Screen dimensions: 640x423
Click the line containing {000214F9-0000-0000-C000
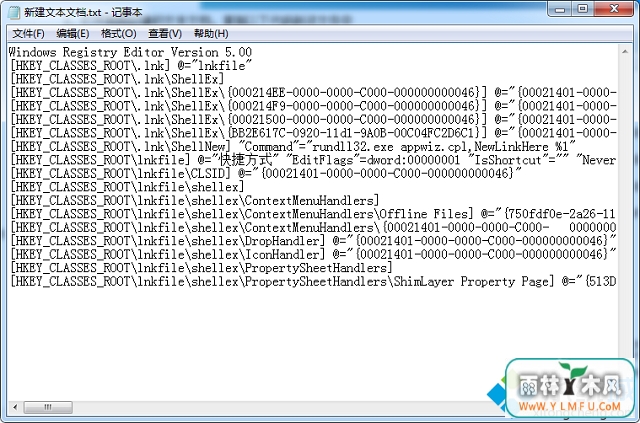click(313, 106)
